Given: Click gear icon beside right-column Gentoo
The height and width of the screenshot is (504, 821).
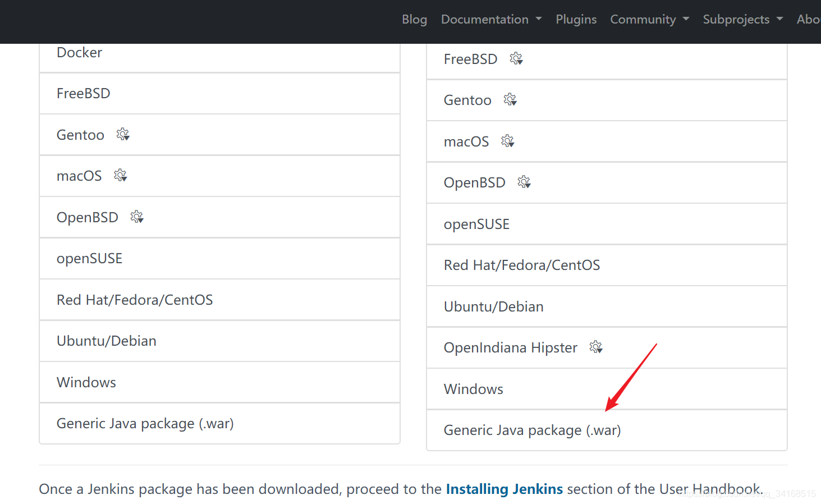Looking at the screenshot, I should (510, 100).
